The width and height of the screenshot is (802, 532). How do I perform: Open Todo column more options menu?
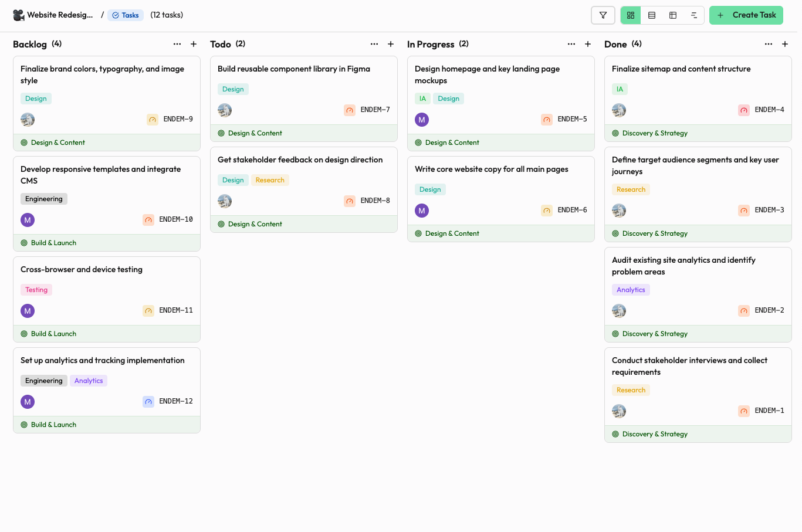click(374, 44)
